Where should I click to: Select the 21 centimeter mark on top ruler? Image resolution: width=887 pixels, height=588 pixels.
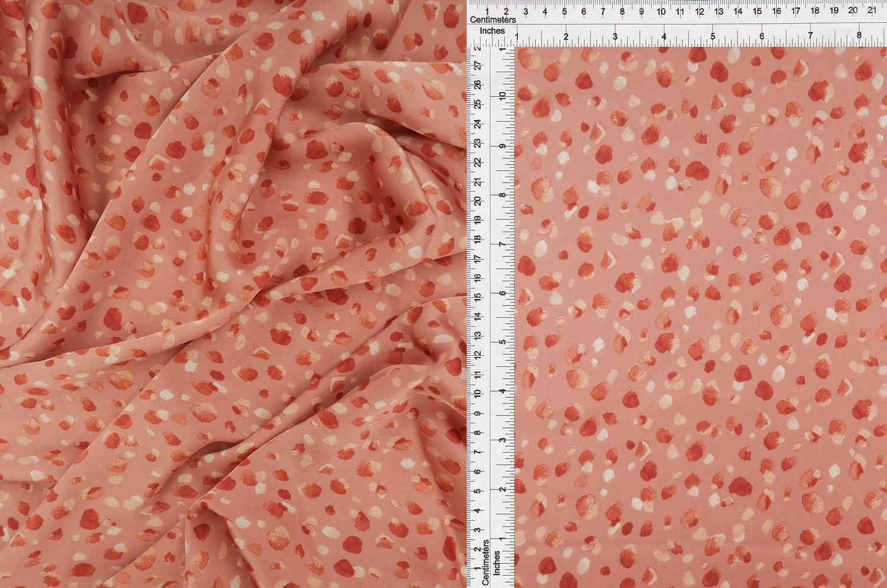pyautogui.click(x=872, y=11)
